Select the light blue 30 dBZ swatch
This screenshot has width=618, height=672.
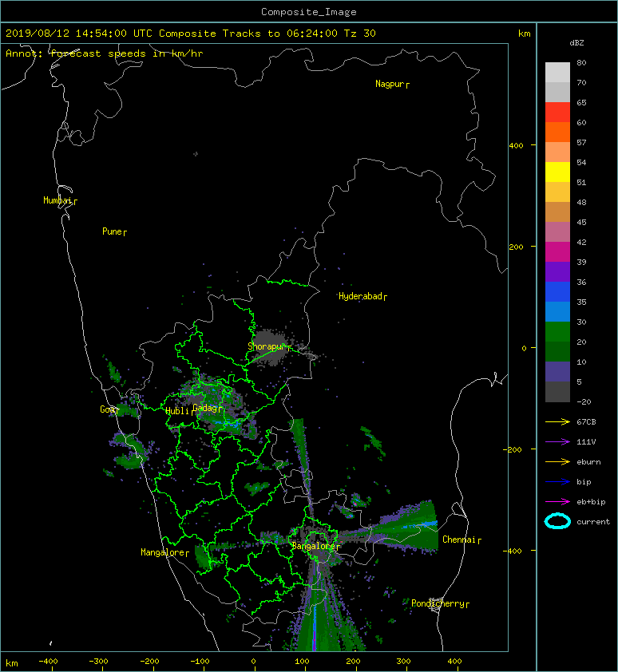click(x=557, y=311)
